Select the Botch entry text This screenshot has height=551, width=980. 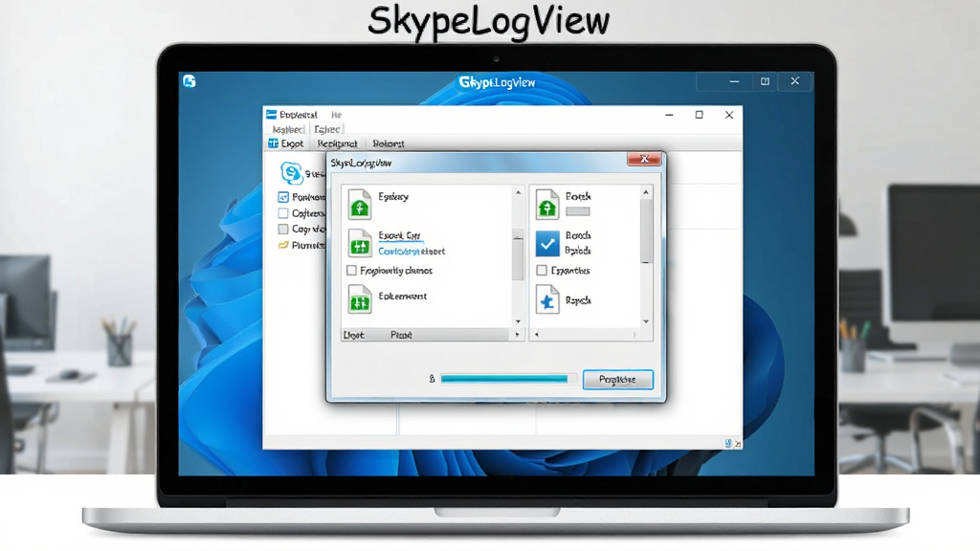point(578,196)
